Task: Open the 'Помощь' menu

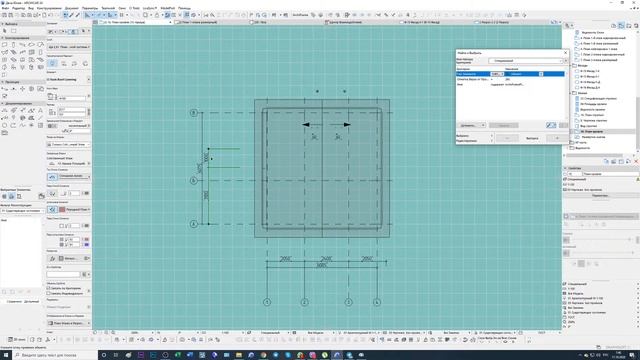Action: pyautogui.click(x=184, y=8)
